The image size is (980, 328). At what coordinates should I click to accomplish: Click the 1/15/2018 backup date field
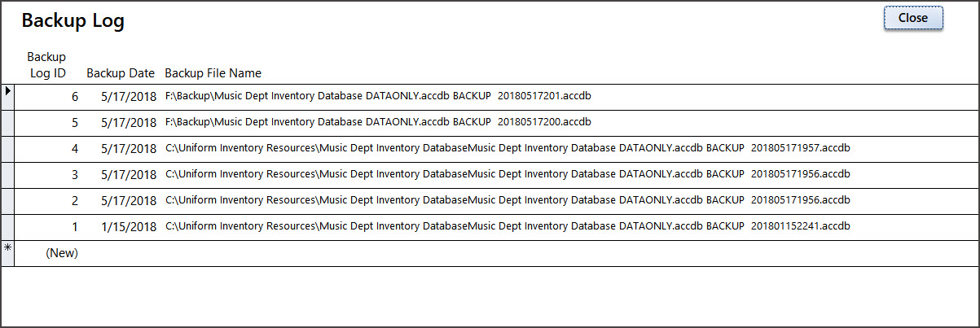tap(129, 226)
